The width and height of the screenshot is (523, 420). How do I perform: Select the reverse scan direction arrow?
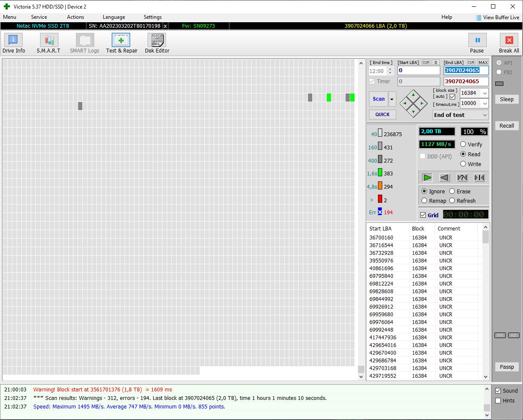coord(445,178)
